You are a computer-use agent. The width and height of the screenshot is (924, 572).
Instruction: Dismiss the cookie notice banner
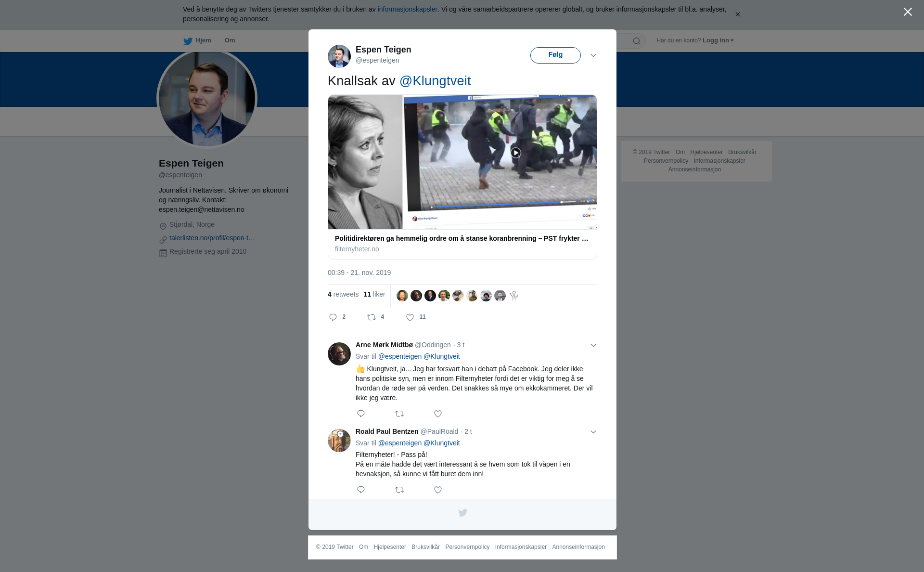[x=737, y=14]
